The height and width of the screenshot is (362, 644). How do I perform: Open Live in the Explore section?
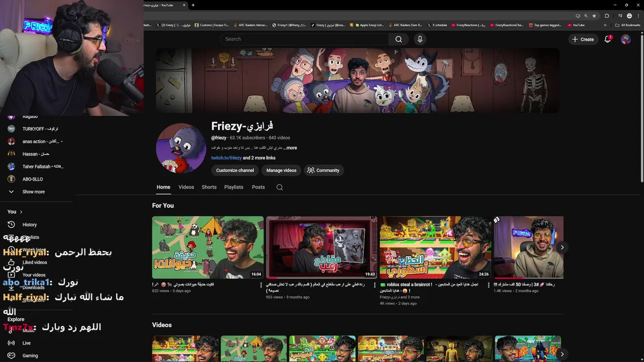click(26, 343)
